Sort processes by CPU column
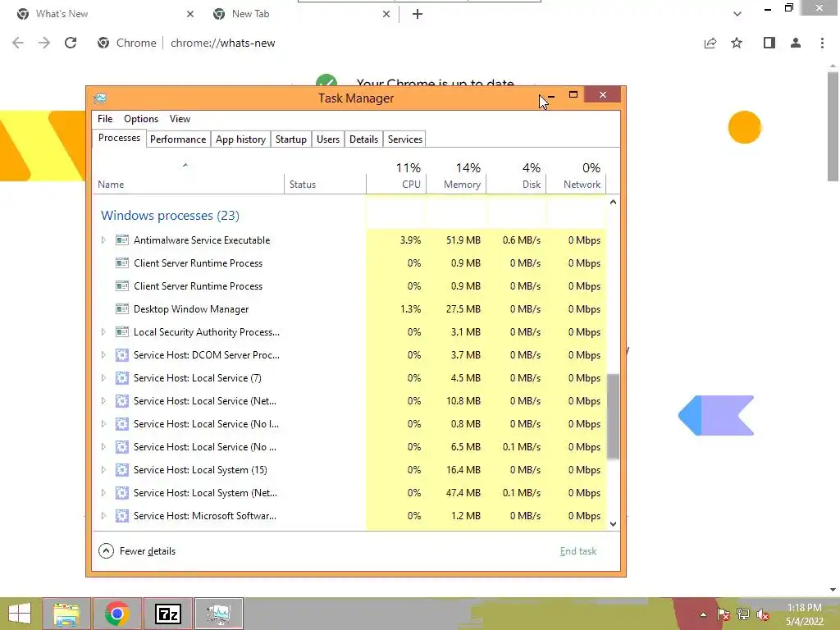 (x=396, y=176)
